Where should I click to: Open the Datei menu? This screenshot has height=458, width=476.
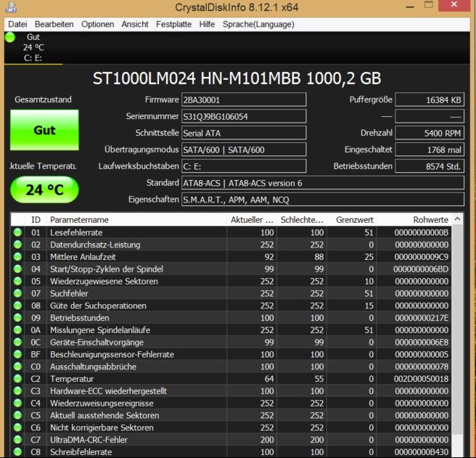(x=17, y=24)
